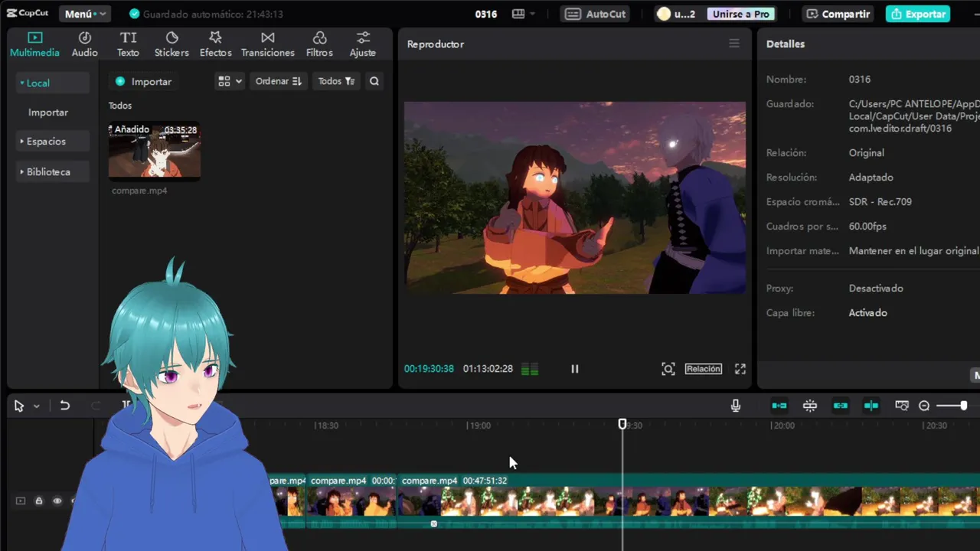Viewport: 980px width, 551px height.
Task: Open the selection tool dropdown arrow
Action: [36, 406]
